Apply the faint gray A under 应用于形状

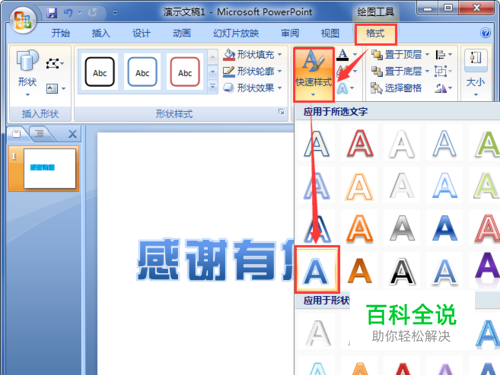click(x=318, y=333)
